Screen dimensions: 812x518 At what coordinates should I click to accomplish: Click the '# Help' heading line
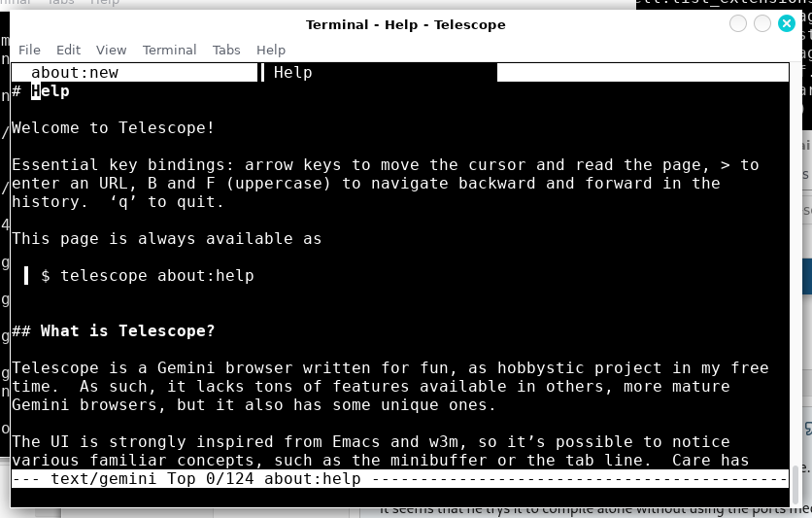(41, 91)
